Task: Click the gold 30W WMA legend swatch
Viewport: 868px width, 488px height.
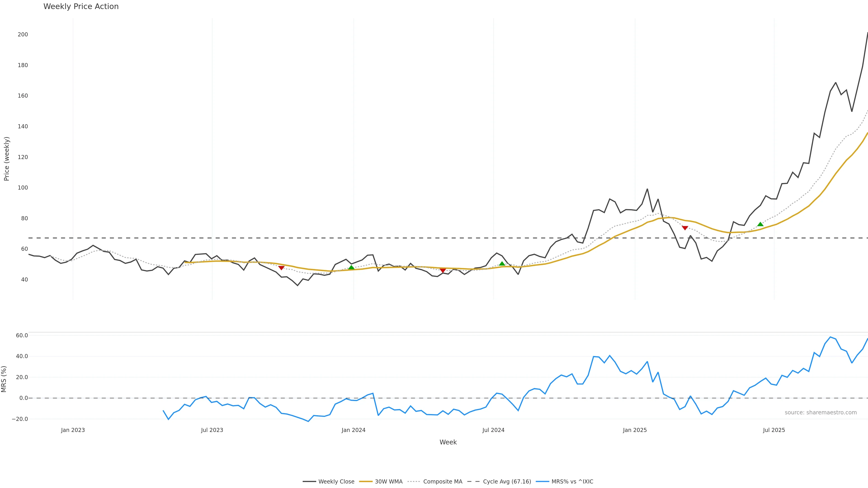Action: [x=366, y=482]
